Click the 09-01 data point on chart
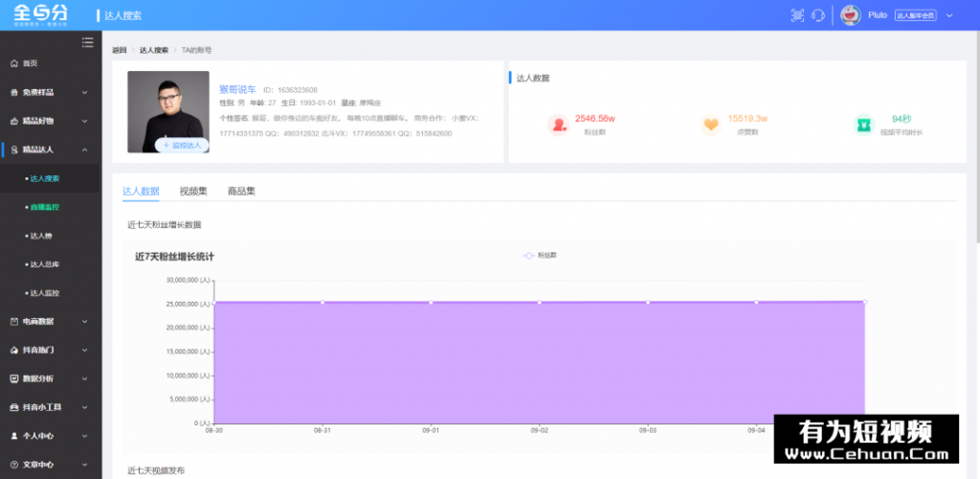 coord(431,303)
